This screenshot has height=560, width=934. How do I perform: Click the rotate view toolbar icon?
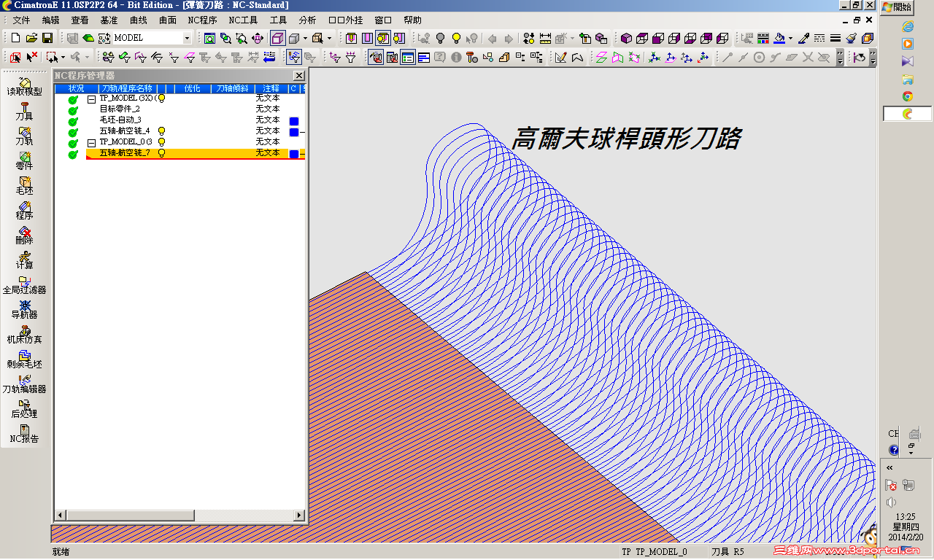[258, 38]
